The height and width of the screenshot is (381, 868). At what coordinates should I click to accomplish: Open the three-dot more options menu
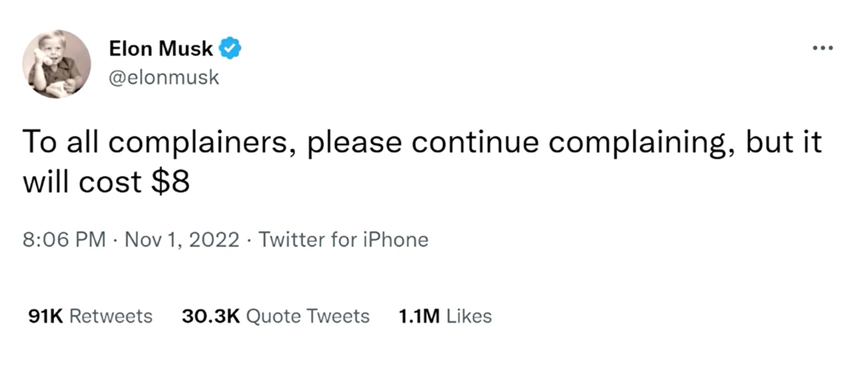tap(823, 48)
